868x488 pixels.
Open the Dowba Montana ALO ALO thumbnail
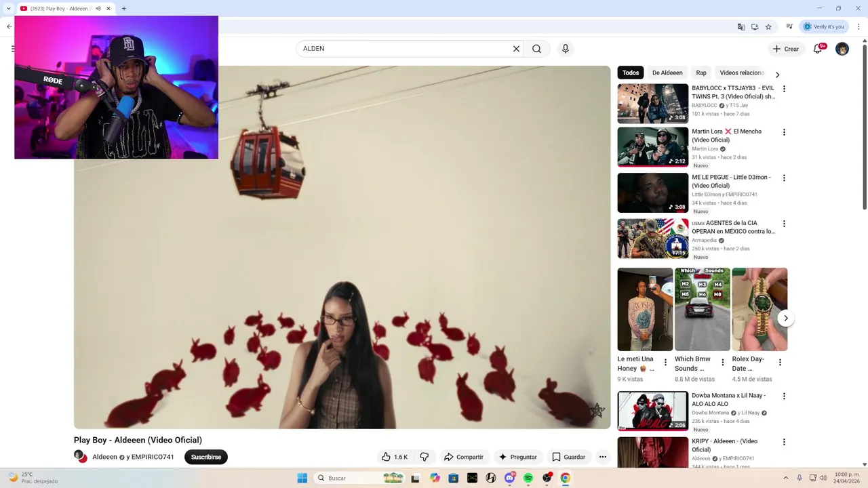[x=652, y=411]
